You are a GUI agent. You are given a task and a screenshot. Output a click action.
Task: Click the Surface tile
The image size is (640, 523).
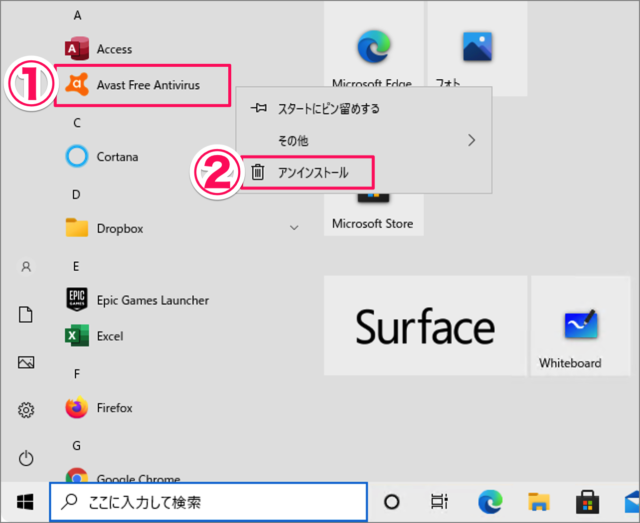[x=424, y=327]
